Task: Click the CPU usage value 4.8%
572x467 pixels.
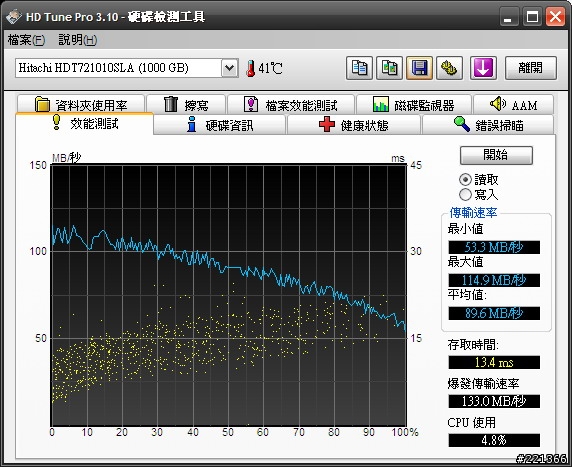Action: pos(494,440)
